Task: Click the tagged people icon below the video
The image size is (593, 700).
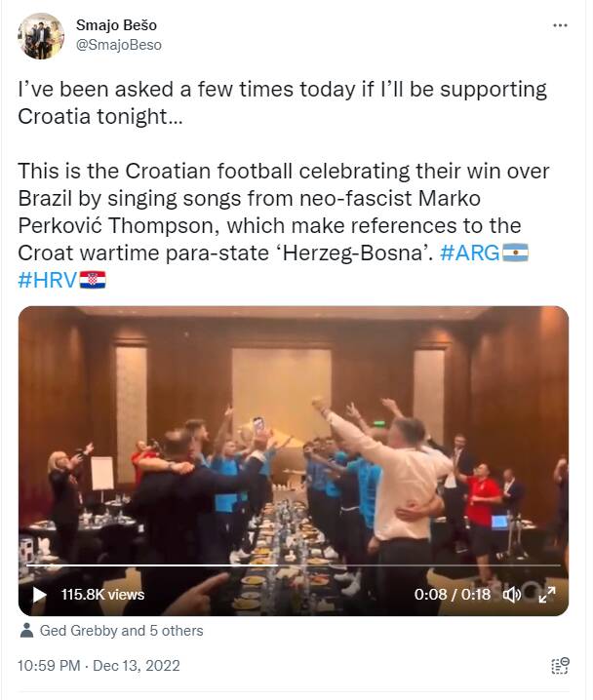Action: pyautogui.click(x=26, y=631)
